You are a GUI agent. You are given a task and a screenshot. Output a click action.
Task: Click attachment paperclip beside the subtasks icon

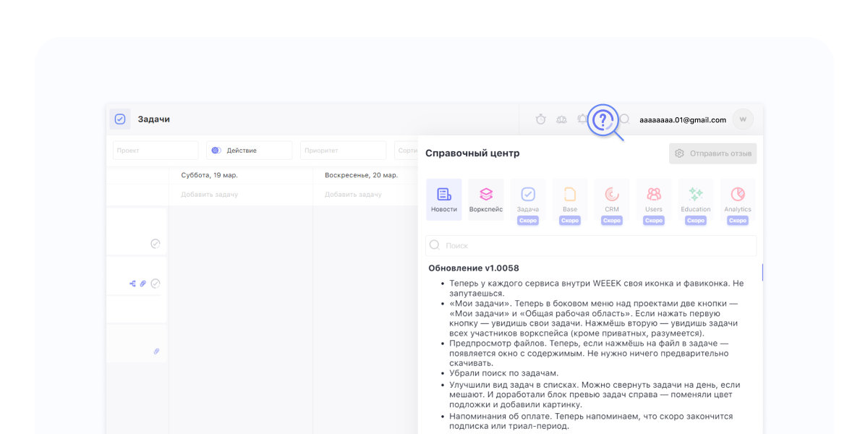tap(143, 284)
